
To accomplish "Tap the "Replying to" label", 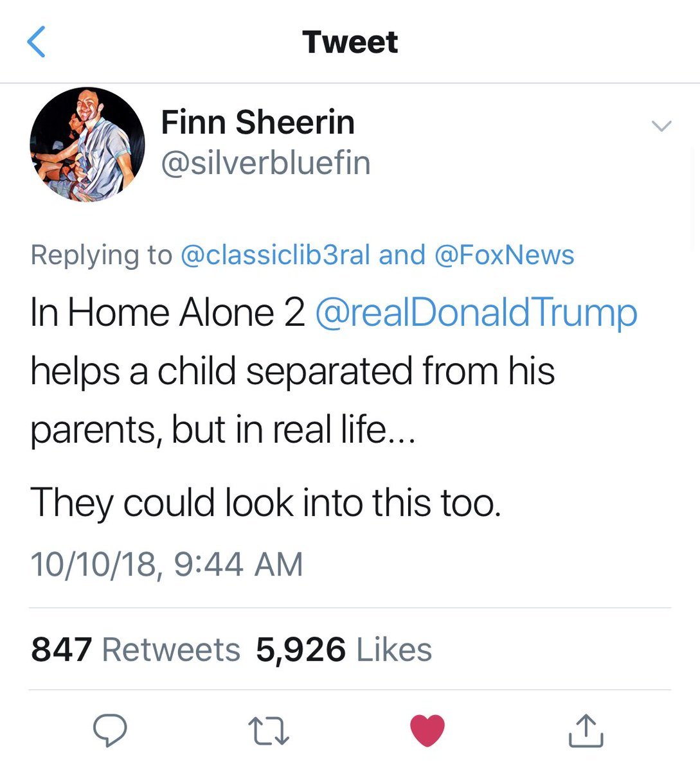I will click(102, 255).
